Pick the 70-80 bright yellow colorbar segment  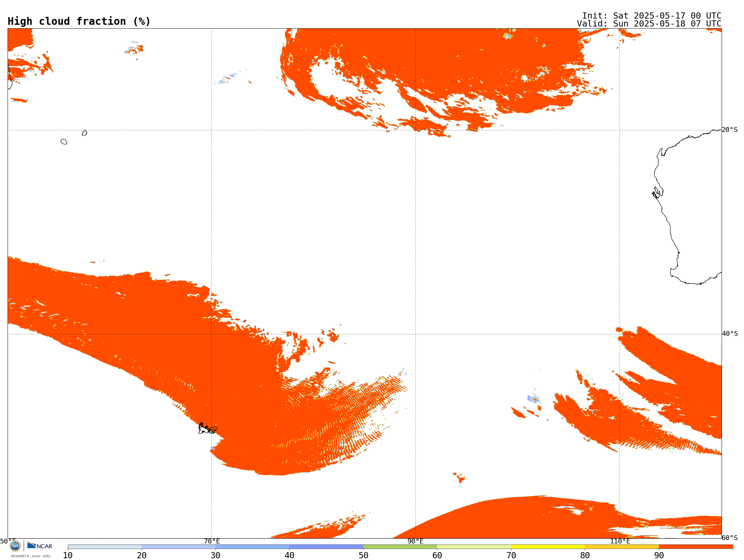click(x=548, y=547)
